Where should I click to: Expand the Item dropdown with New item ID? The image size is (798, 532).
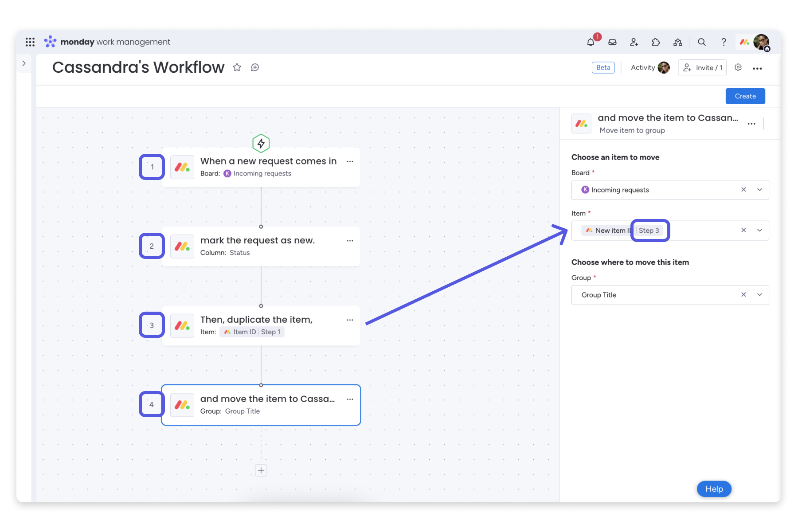coord(760,230)
